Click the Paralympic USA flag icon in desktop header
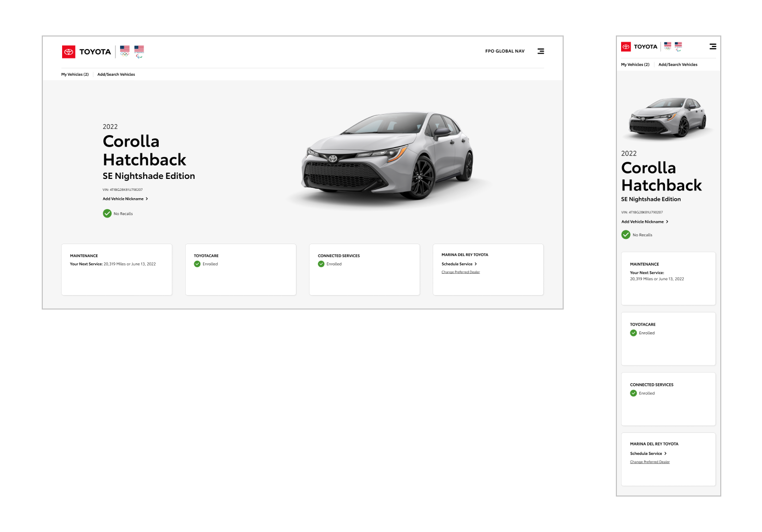This screenshot has height=532, width=762. 139,52
